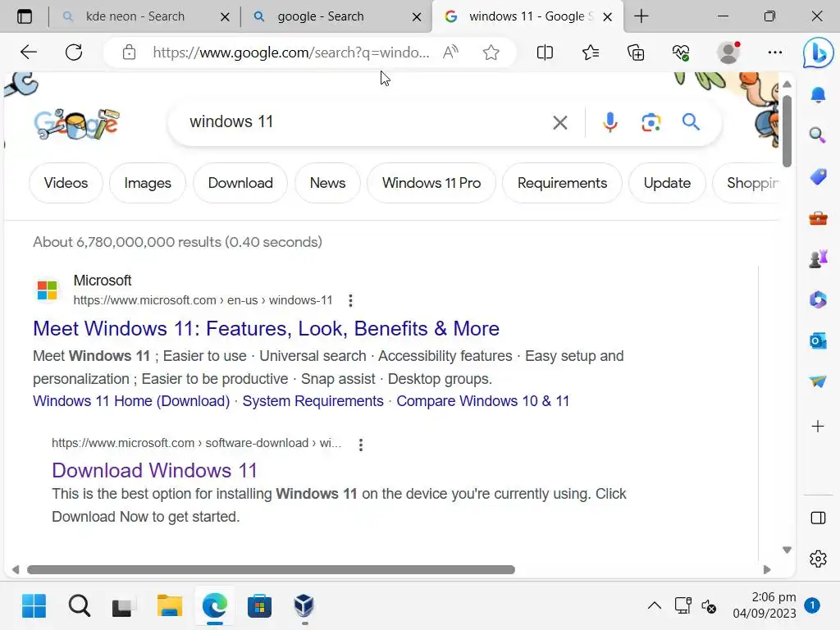
Task: Open Microsoft Store from taskbar
Action: point(259,606)
